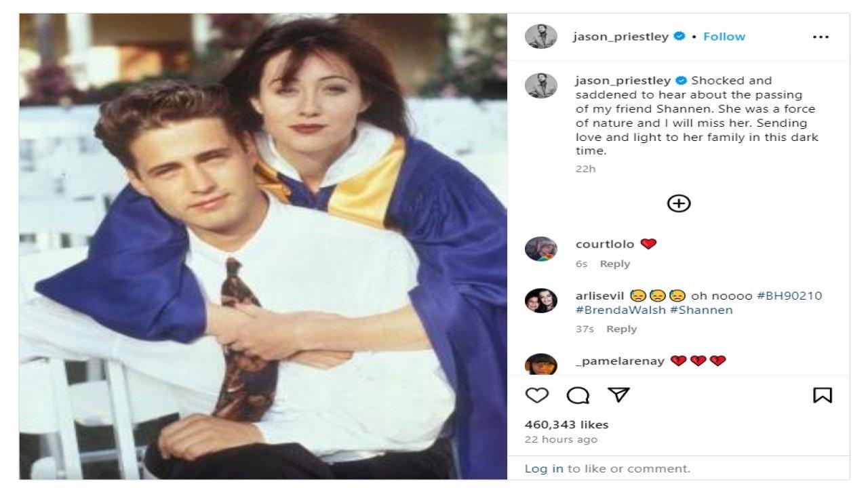The width and height of the screenshot is (868, 488).
Task: Click the Follow button
Action: [724, 37]
